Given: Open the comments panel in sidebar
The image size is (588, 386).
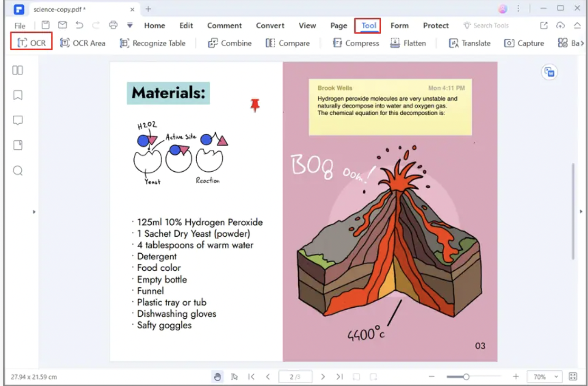Looking at the screenshot, I should (18, 120).
